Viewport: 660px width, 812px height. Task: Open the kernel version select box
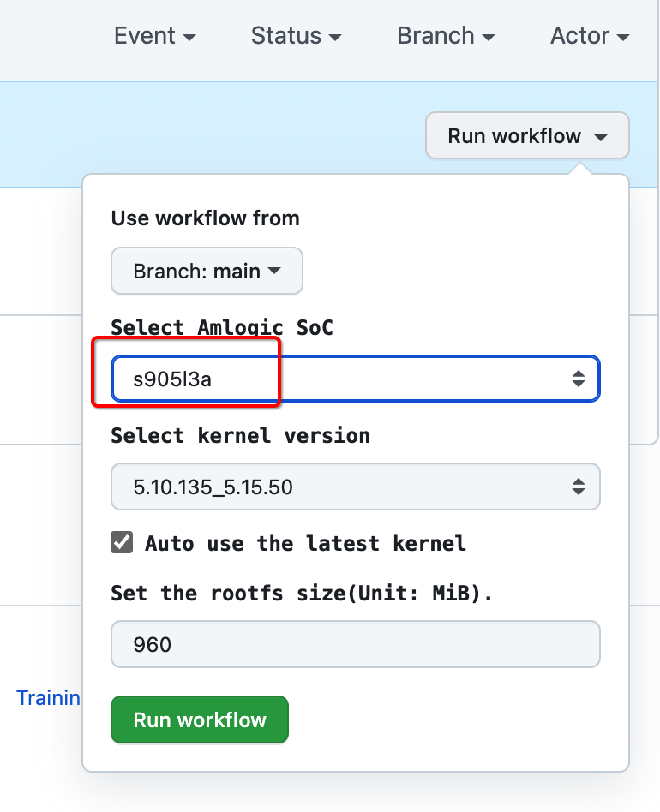tap(355, 486)
